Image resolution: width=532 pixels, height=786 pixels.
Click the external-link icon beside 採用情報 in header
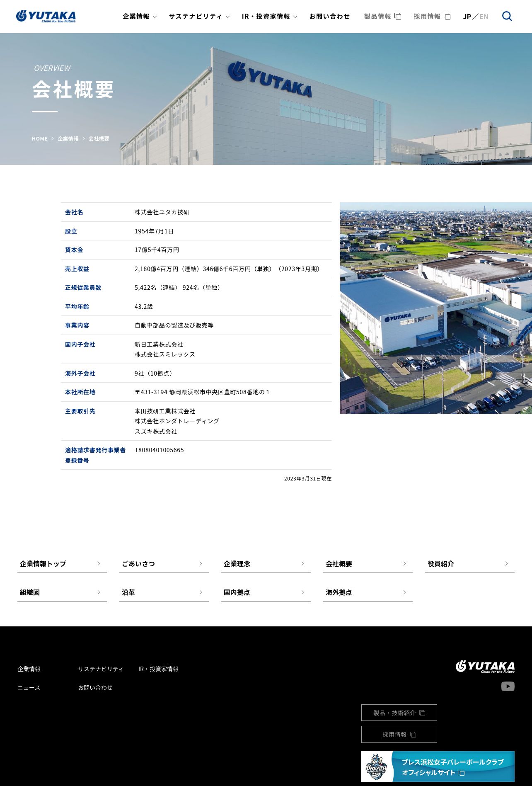[x=447, y=16]
